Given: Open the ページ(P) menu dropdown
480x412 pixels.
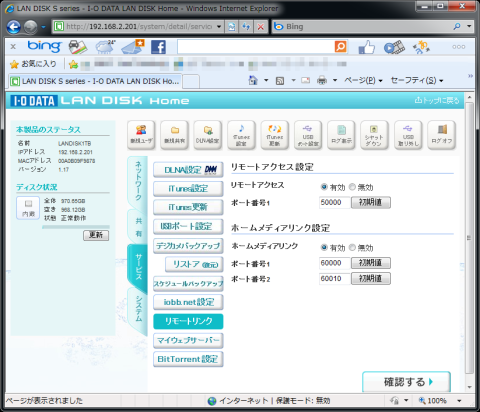Looking at the screenshot, I should pyautogui.click(x=363, y=80).
